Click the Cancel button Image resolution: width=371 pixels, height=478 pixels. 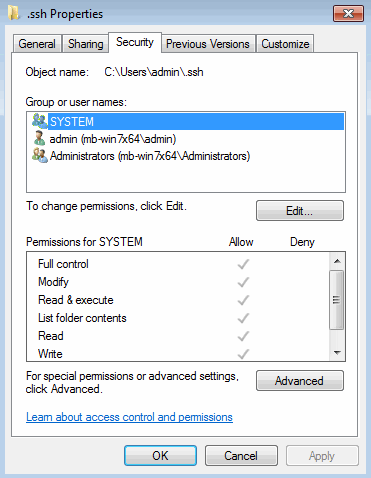point(241,456)
